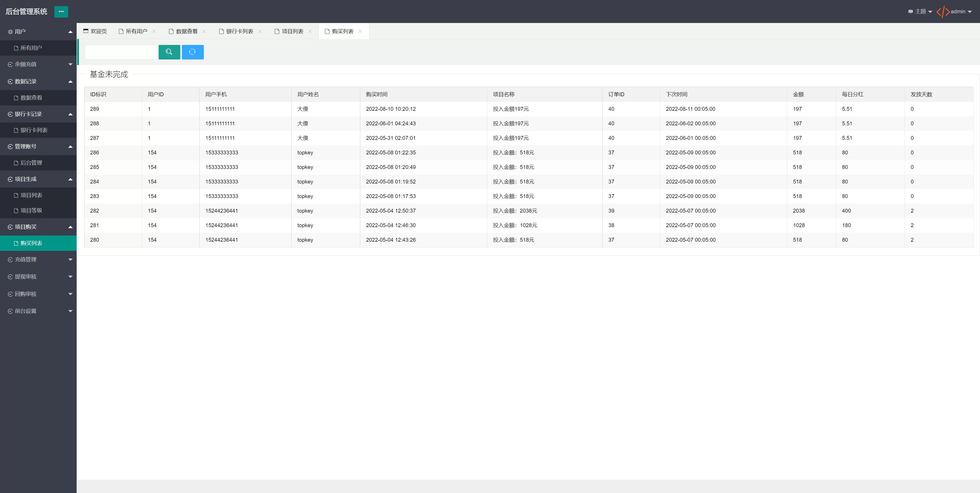Viewport: 980px width, 493px height.
Task: Switch to the 银行卡列表 tab
Action: click(239, 32)
